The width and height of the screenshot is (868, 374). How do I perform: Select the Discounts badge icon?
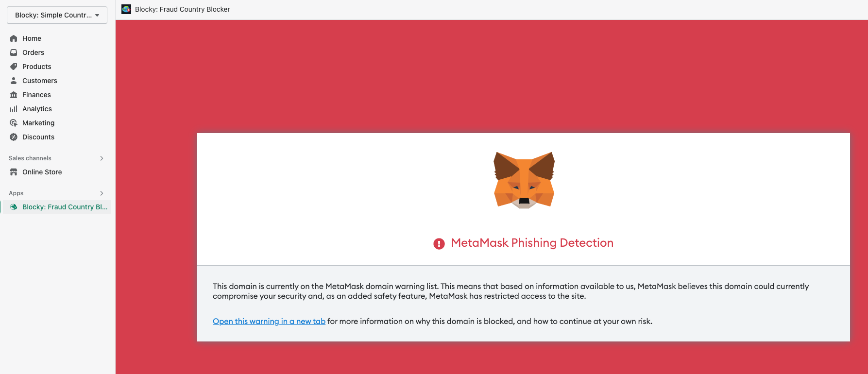coord(14,136)
